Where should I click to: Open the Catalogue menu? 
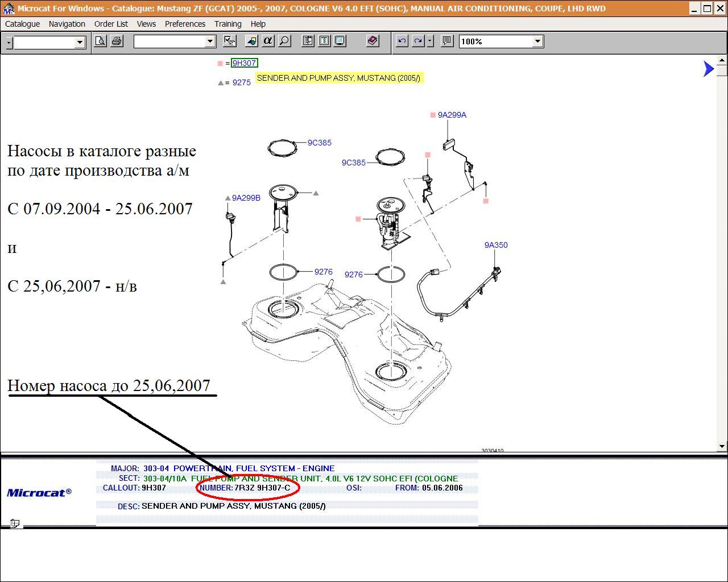pyautogui.click(x=22, y=24)
